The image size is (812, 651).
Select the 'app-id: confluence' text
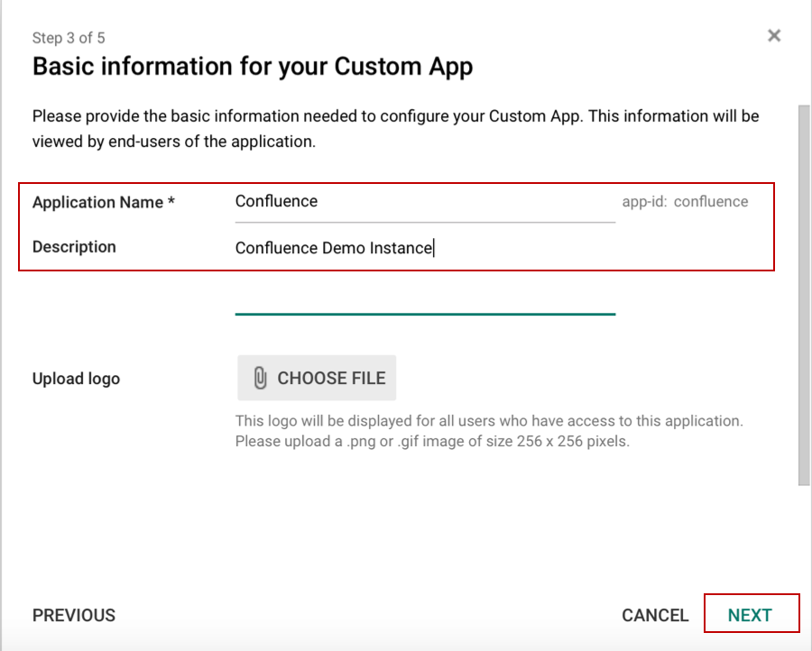(685, 201)
